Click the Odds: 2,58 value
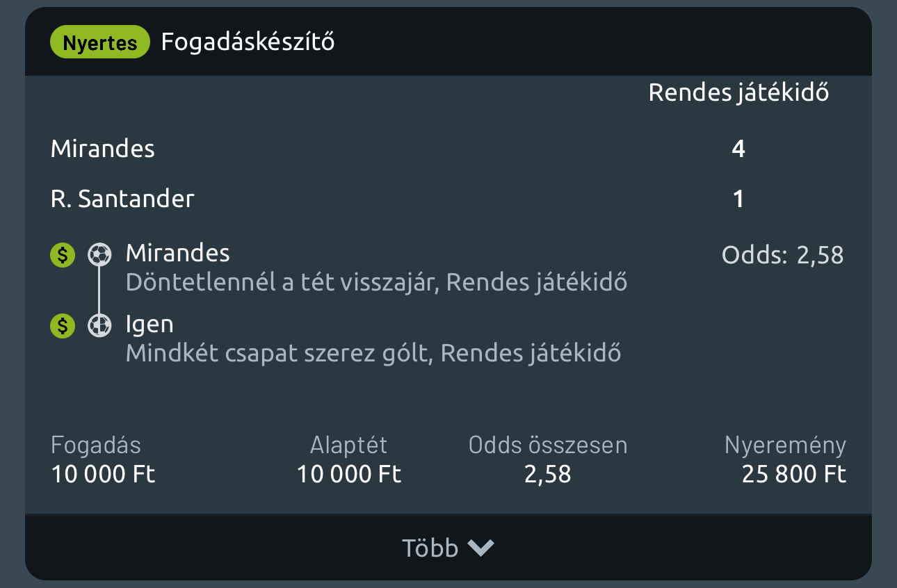Screen dimensions: 897x588 point(782,255)
